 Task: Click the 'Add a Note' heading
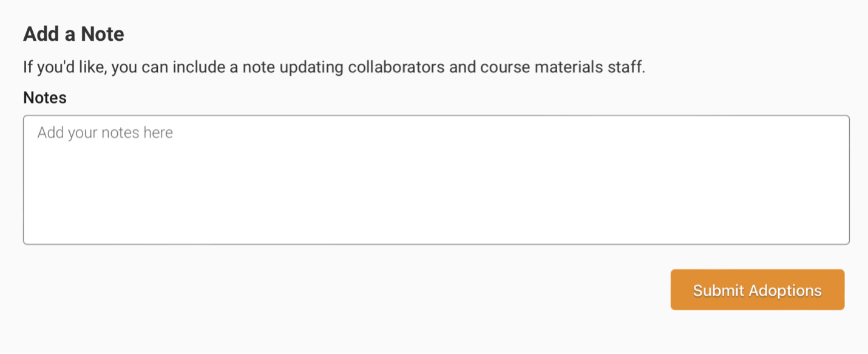coord(73,34)
